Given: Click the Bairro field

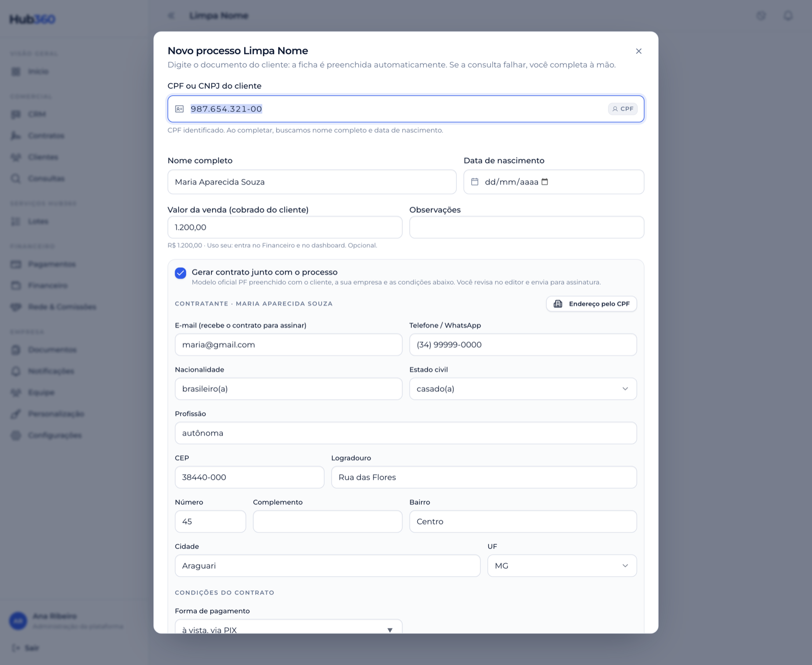Looking at the screenshot, I should click(x=523, y=521).
